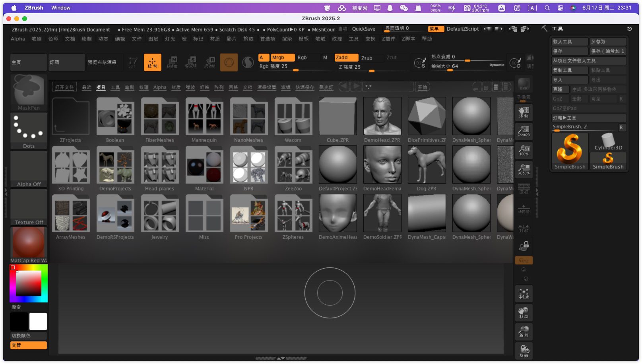The width and height of the screenshot is (642, 364).
Task: Expand the Alpha Off selector
Action: tap(29, 168)
